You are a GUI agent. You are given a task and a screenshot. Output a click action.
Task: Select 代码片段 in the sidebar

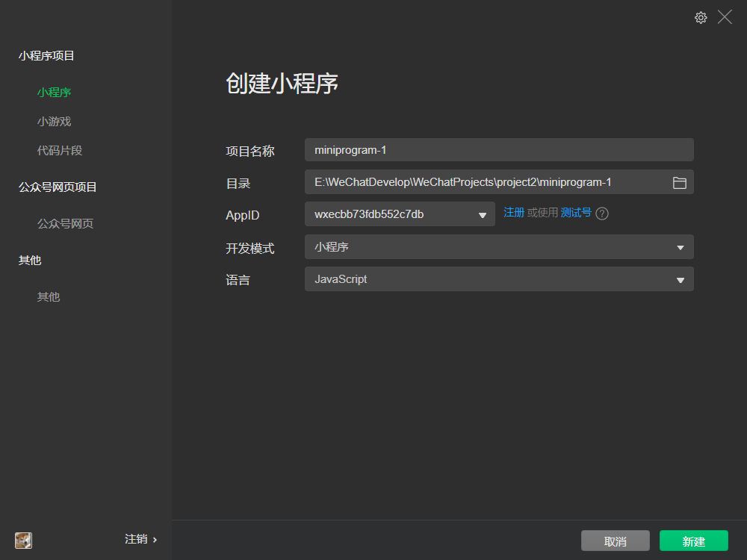pos(60,151)
